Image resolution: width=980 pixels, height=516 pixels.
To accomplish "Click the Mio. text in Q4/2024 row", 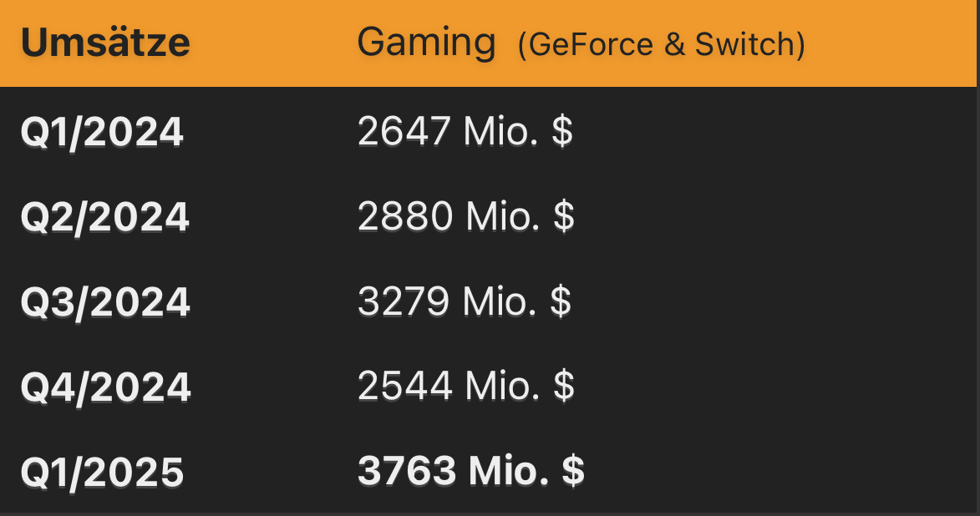I will pos(502,386).
